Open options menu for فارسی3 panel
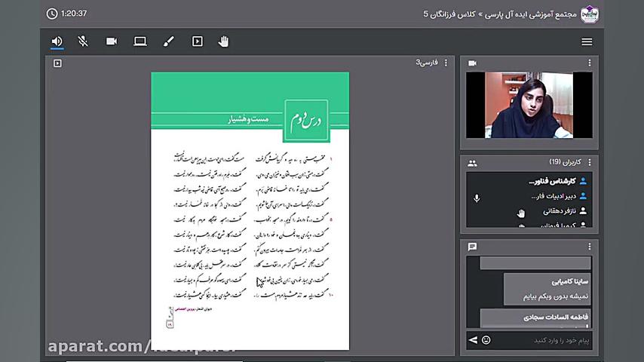 446,63
